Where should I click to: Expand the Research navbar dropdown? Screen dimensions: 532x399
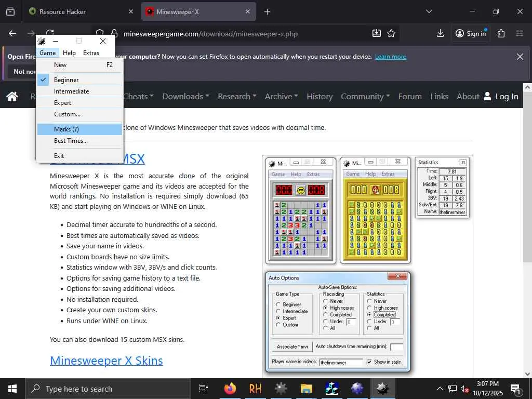[237, 96]
